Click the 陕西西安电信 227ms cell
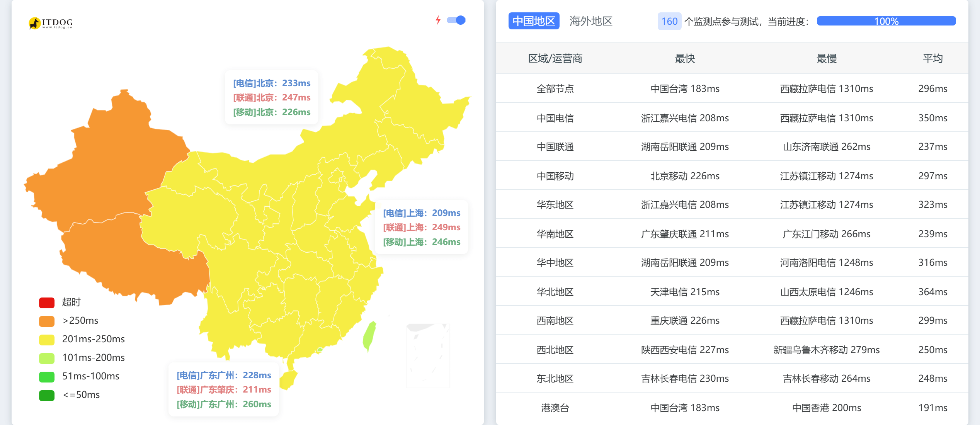The height and width of the screenshot is (425, 980). pos(685,350)
